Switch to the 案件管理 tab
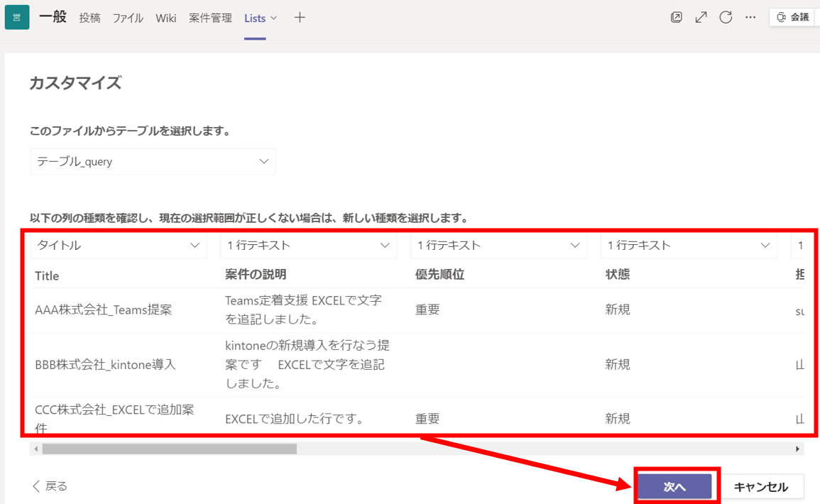The height and width of the screenshot is (504, 820). point(209,18)
